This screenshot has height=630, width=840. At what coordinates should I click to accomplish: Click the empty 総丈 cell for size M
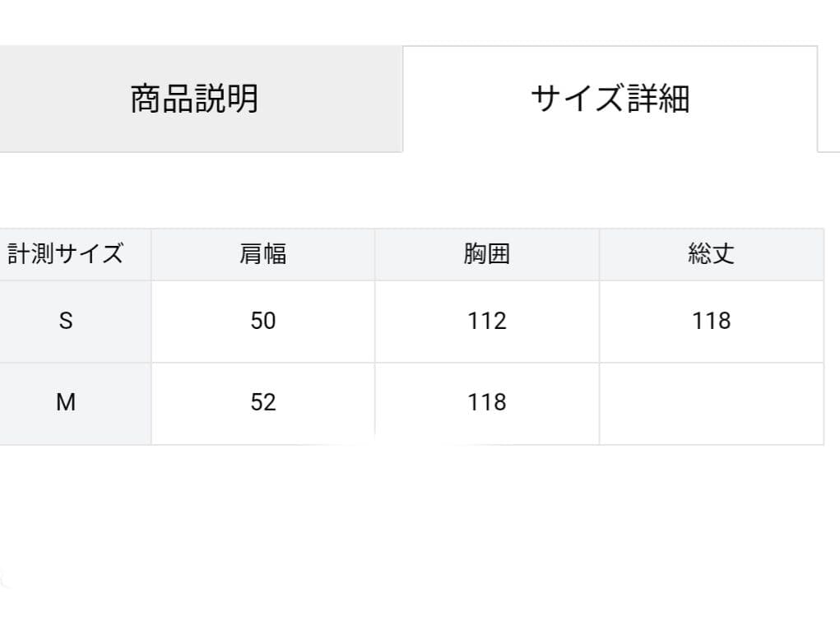712,402
